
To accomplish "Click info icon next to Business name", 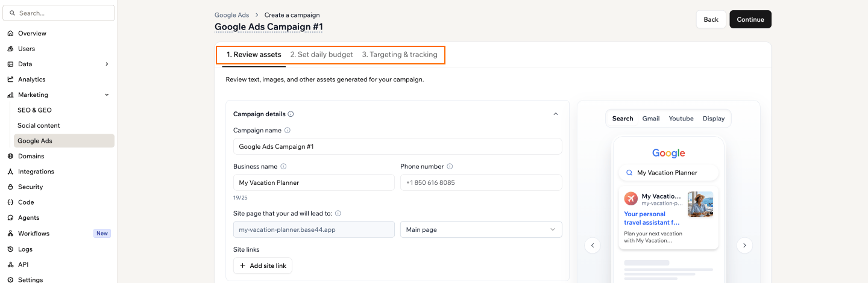I will click(x=283, y=166).
